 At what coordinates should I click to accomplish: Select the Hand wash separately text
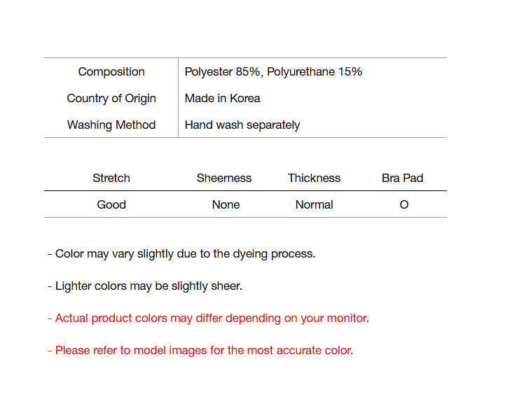(242, 125)
